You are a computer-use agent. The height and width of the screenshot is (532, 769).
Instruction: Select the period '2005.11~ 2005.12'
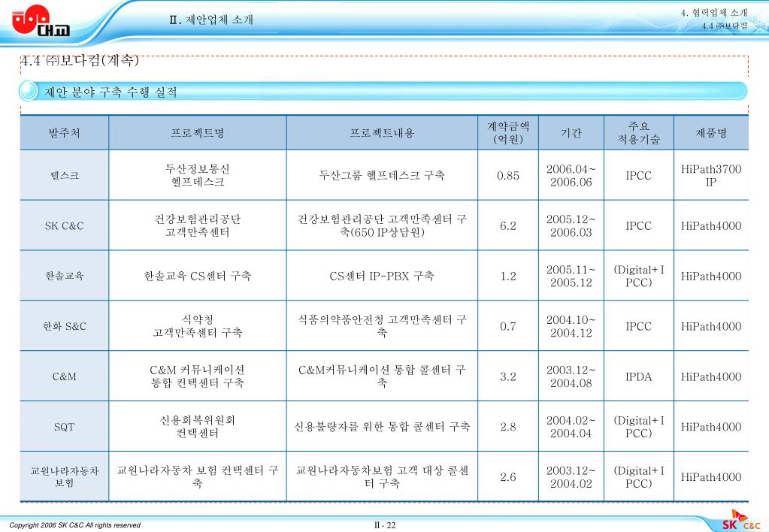click(571, 276)
